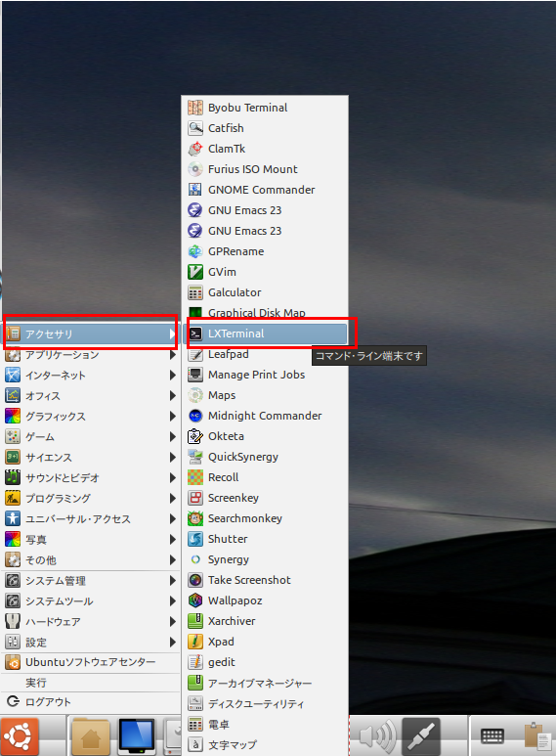This screenshot has width=556, height=756.
Task: Click the Okteta icon
Action: (195, 436)
